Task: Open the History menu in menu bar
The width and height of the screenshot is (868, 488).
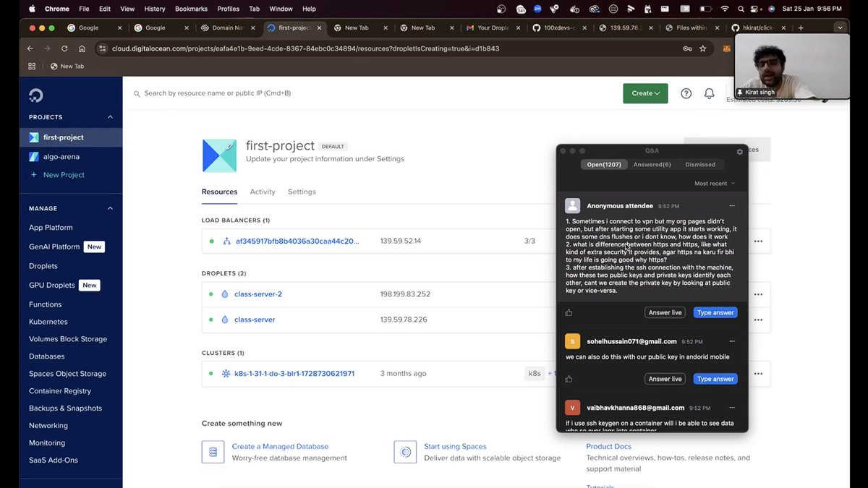Action: tap(155, 9)
